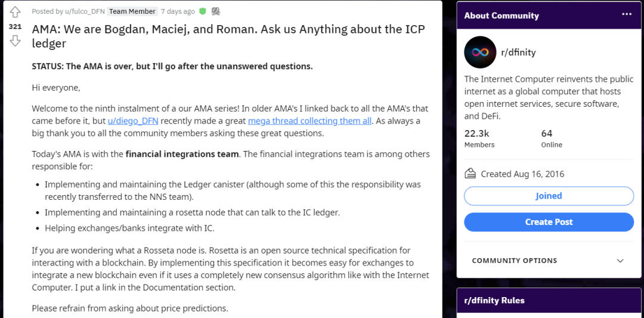Click the 22.3k Members count
The height and width of the screenshot is (318, 644).
click(x=479, y=138)
